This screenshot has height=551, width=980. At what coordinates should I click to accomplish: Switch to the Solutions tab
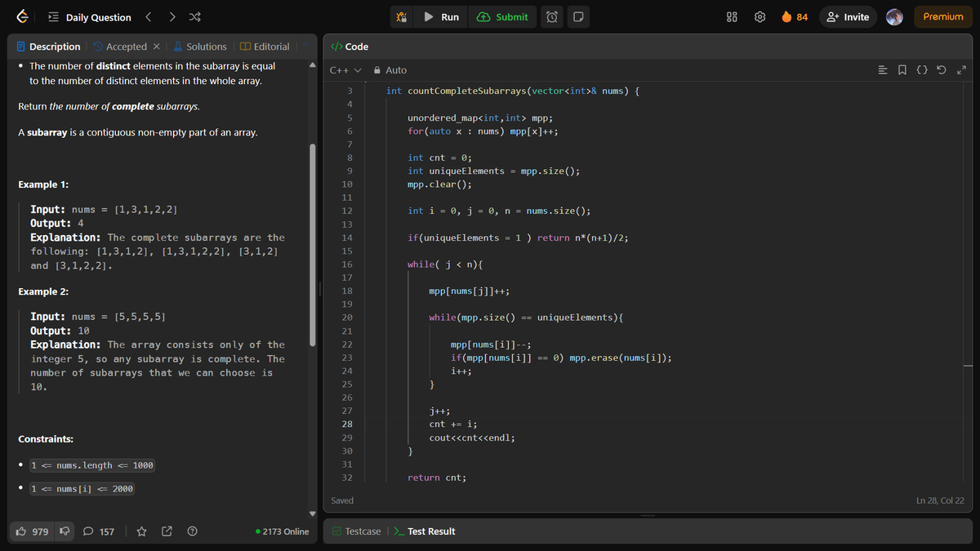point(200,47)
